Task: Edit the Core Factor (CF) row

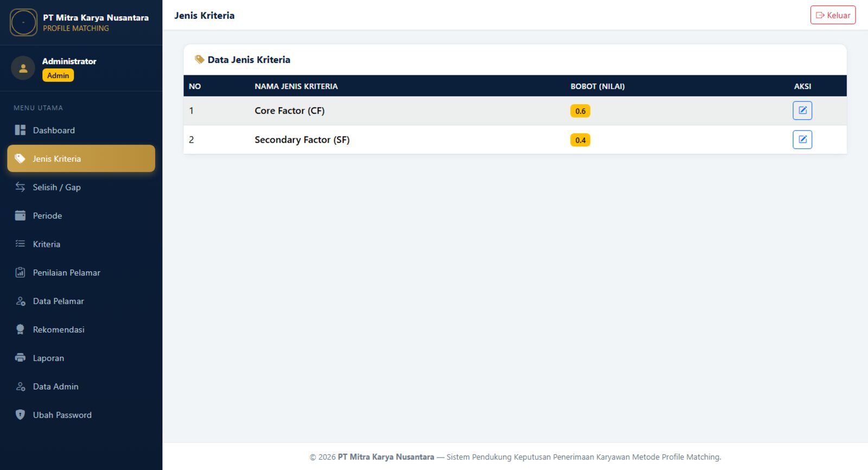Action: click(x=802, y=111)
